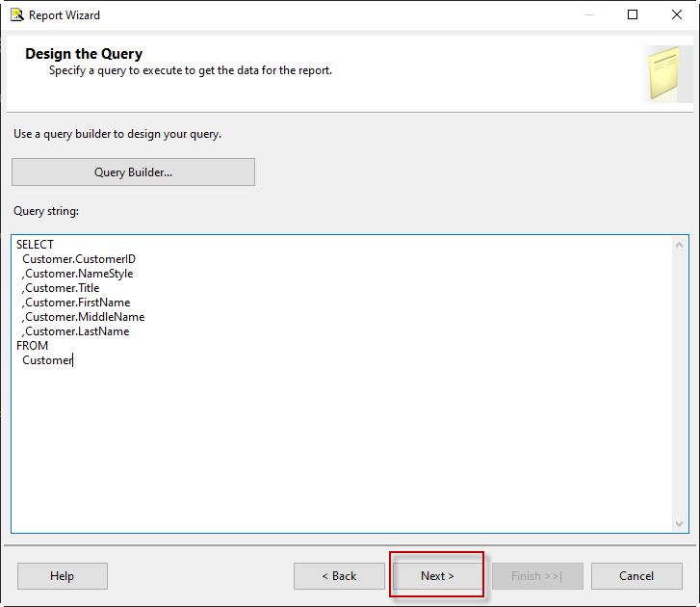Open the Query Builder
The width and height of the screenshot is (700, 607).
[133, 172]
